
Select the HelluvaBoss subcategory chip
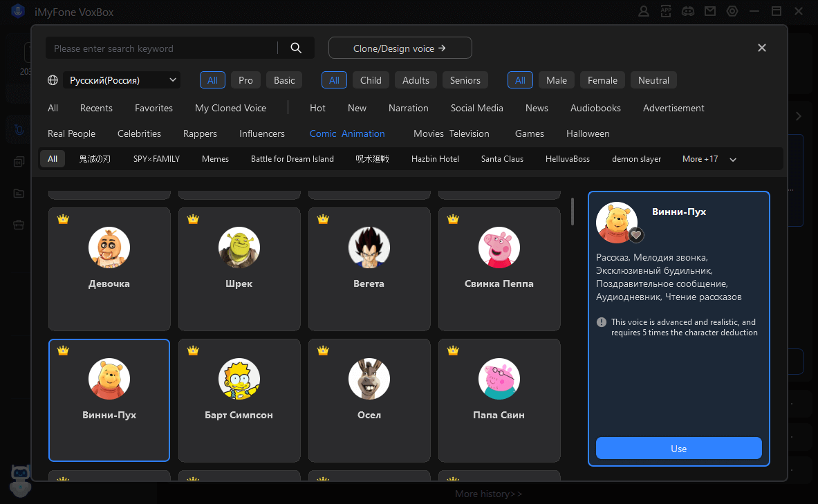568,159
